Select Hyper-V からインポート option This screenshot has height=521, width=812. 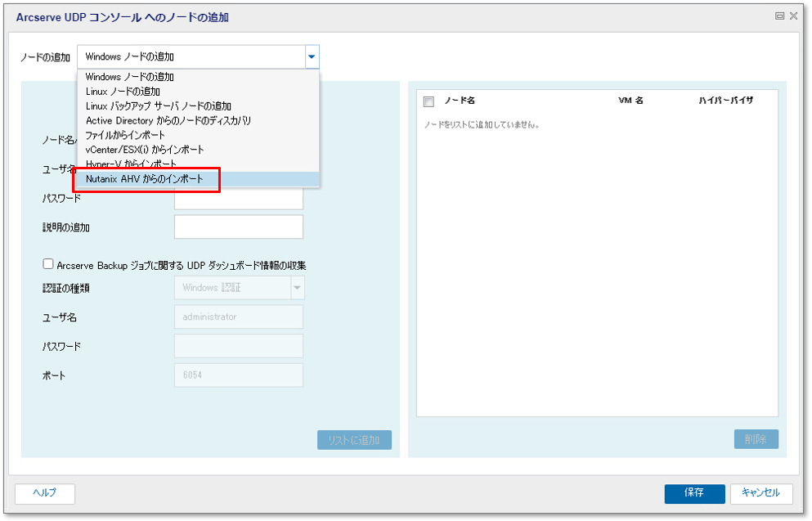pos(199,164)
